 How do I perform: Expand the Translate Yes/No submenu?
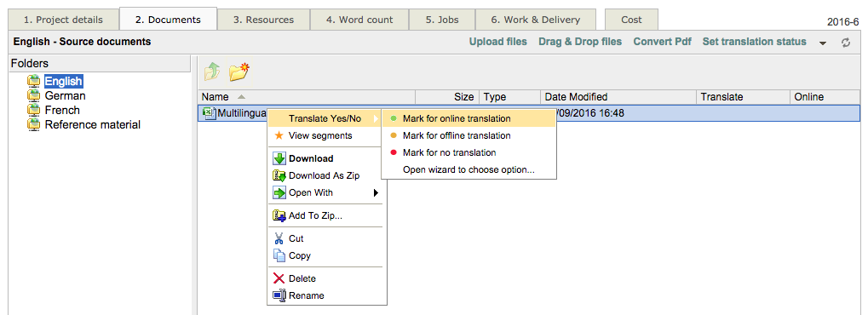click(325, 118)
